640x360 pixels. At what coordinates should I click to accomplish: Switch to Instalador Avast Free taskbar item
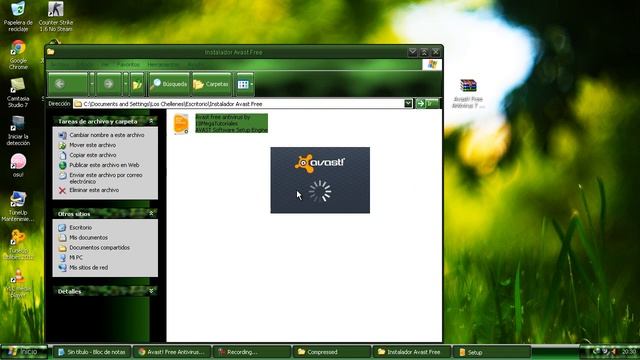pos(411,352)
